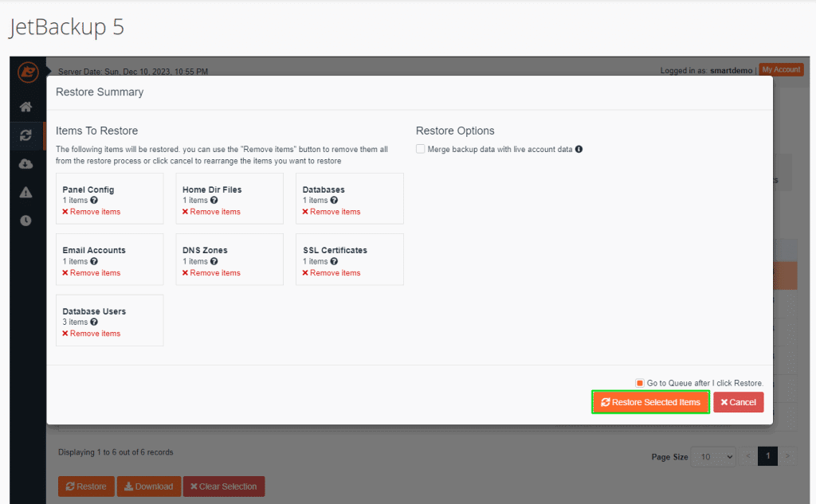Viewport: 816px width, 504px height.
Task: Click the smartdemo username text
Action: (x=732, y=70)
